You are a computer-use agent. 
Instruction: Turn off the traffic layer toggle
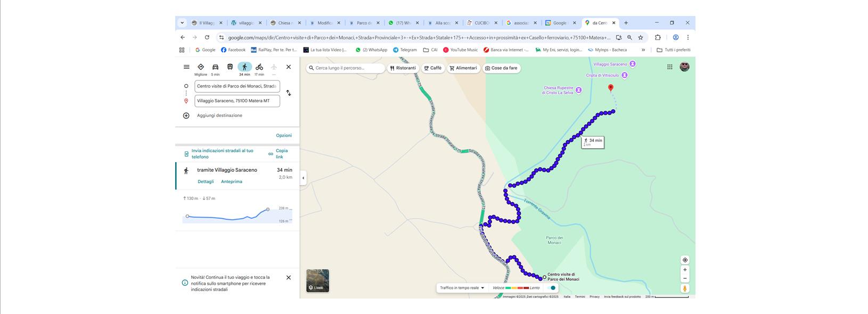coord(552,288)
